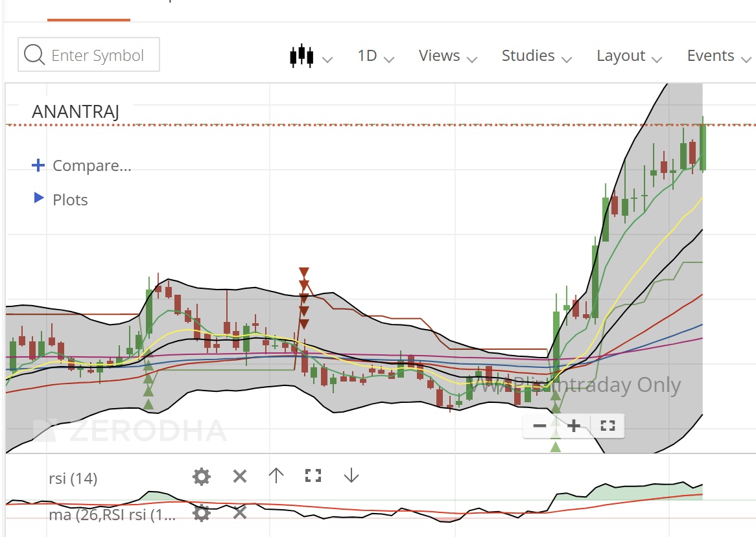Open the Studies menu
Screen dimensions: 756x537
pos(537,56)
